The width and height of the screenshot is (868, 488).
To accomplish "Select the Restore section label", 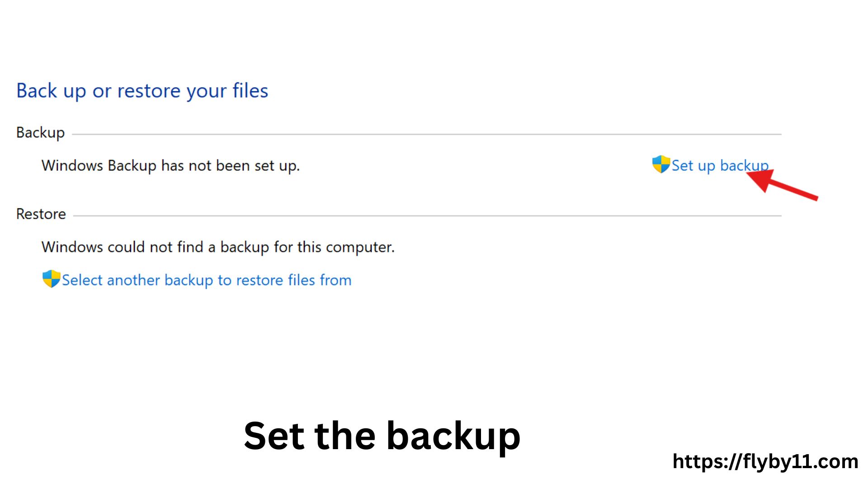I will 40,214.
